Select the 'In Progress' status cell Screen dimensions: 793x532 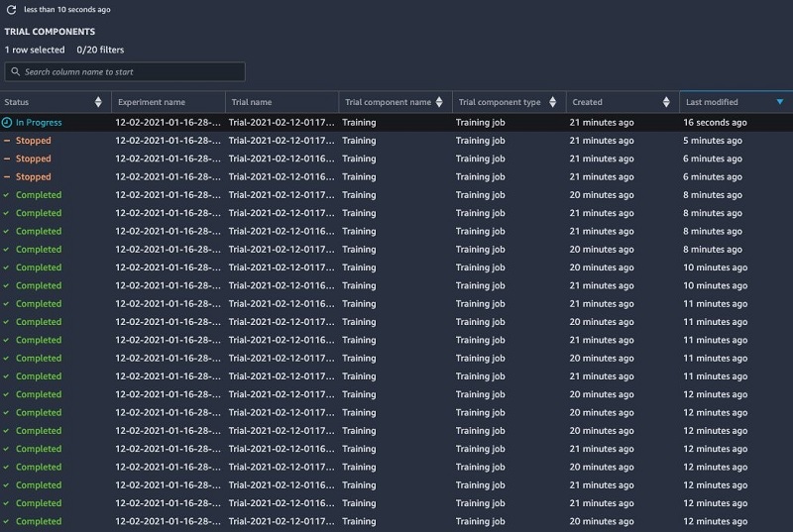[39, 122]
